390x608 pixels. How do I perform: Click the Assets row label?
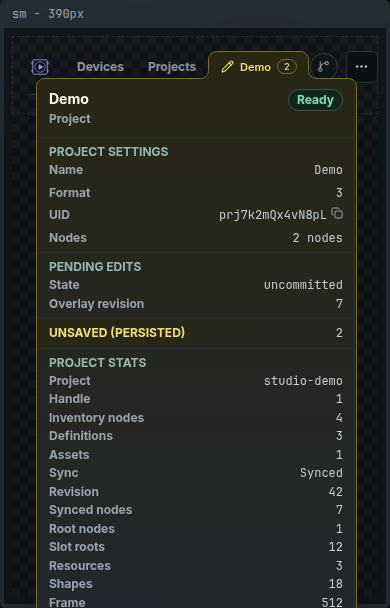pos(69,454)
